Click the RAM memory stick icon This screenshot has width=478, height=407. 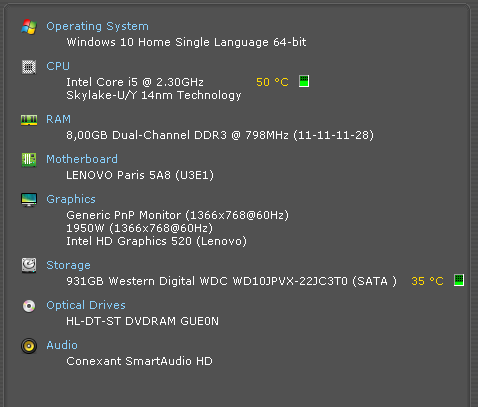[29, 120]
